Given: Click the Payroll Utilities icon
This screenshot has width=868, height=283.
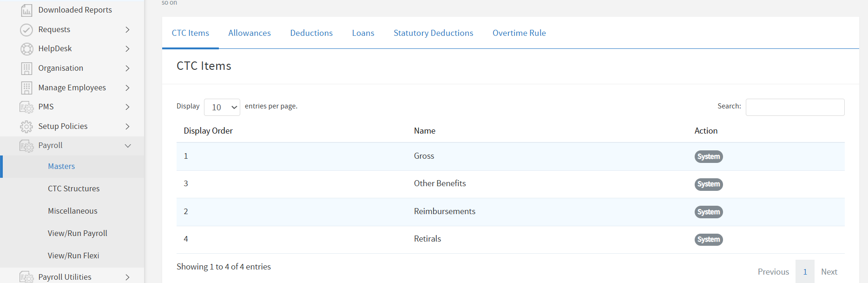Looking at the screenshot, I should (26, 277).
